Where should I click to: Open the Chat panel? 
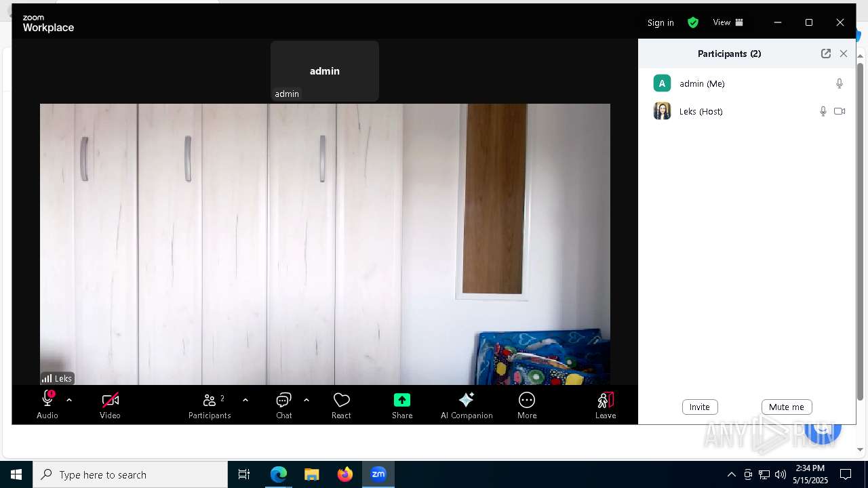284,405
